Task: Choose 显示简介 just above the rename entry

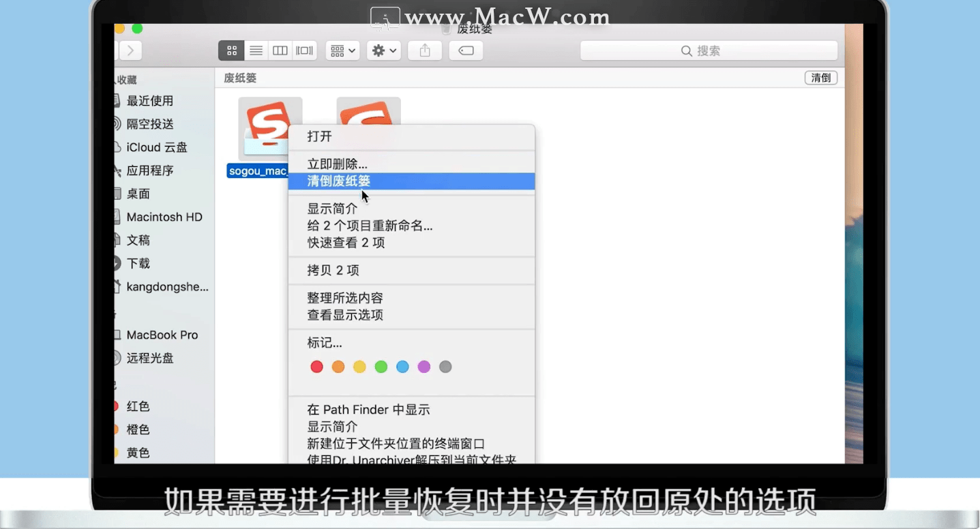Action: (x=411, y=209)
